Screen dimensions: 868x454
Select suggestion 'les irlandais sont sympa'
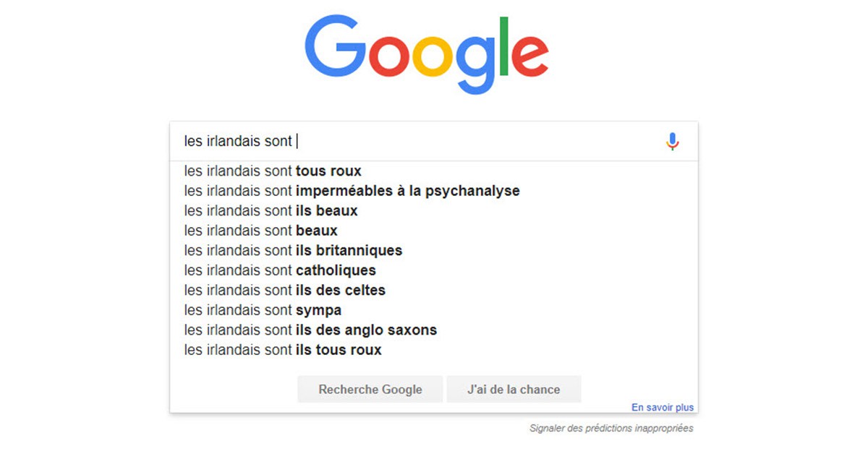coord(262,309)
